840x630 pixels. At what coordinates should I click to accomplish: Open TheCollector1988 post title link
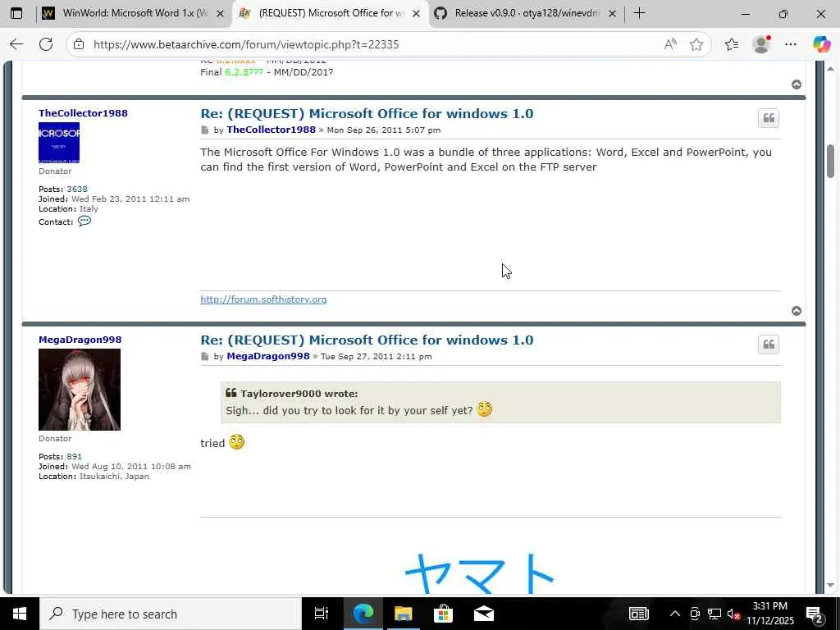coord(367,113)
